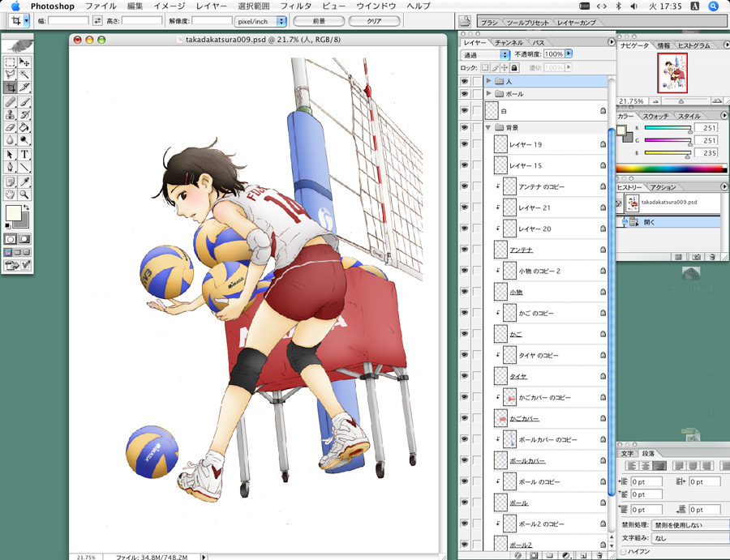This screenshot has height=560, width=730.
Task: Select the Eyedropper tool in toolbox
Action: pos(24,182)
